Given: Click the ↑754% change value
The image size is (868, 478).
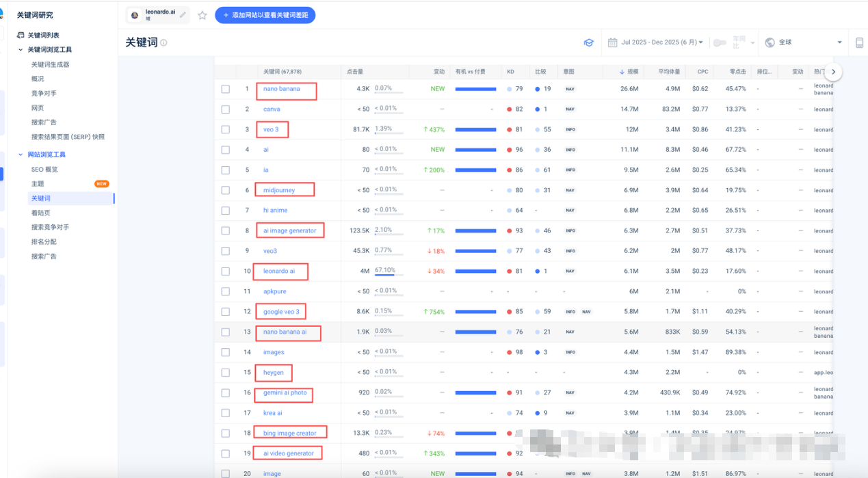Looking at the screenshot, I should pos(434,312).
